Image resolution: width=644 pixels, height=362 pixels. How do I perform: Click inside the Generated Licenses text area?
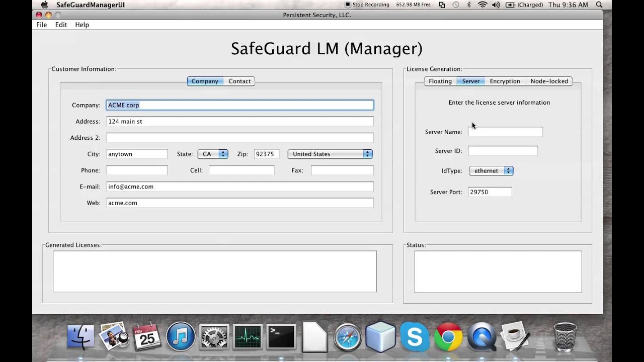215,271
